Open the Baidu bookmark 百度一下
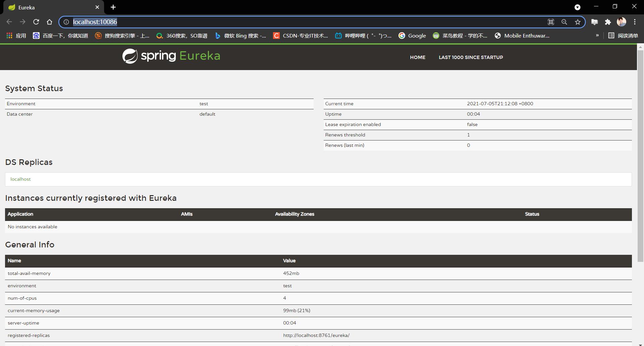 pyautogui.click(x=60, y=36)
